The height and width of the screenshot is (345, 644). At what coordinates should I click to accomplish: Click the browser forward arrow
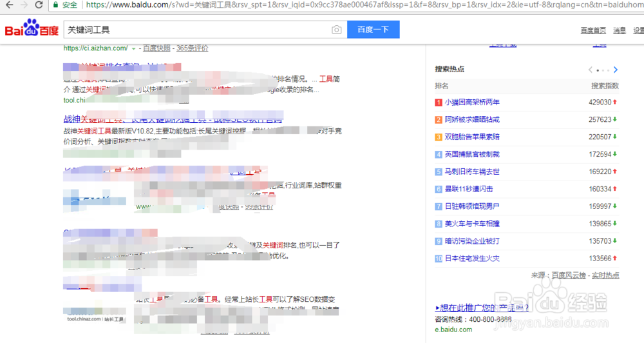[24, 5]
